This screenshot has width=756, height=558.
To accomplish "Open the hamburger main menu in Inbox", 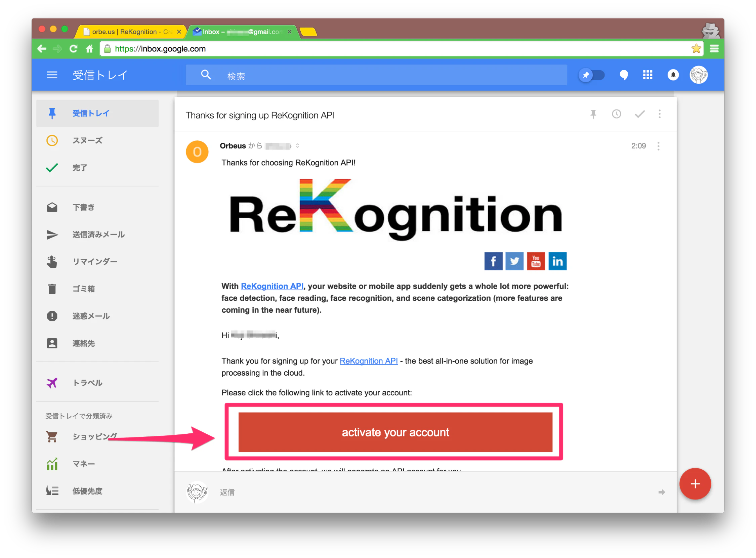I will point(52,75).
